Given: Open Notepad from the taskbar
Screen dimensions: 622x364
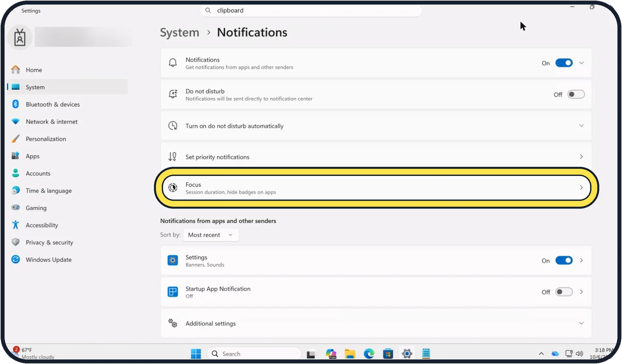Looking at the screenshot, I should [426, 354].
